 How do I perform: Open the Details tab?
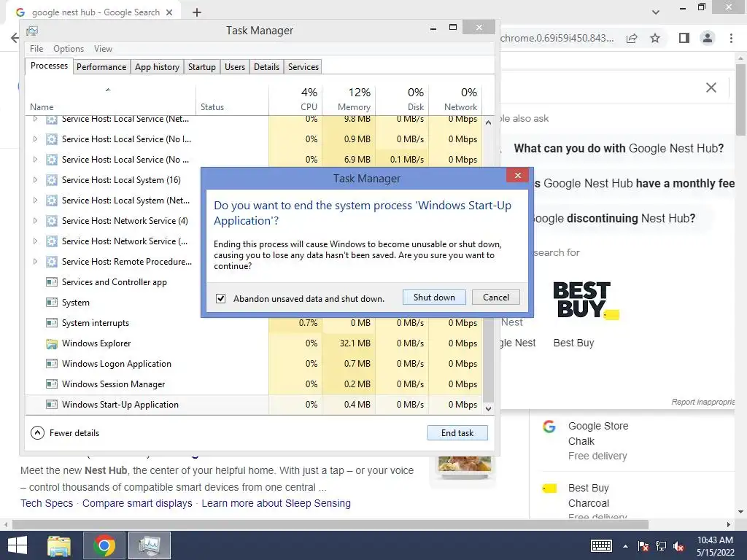[x=266, y=66]
